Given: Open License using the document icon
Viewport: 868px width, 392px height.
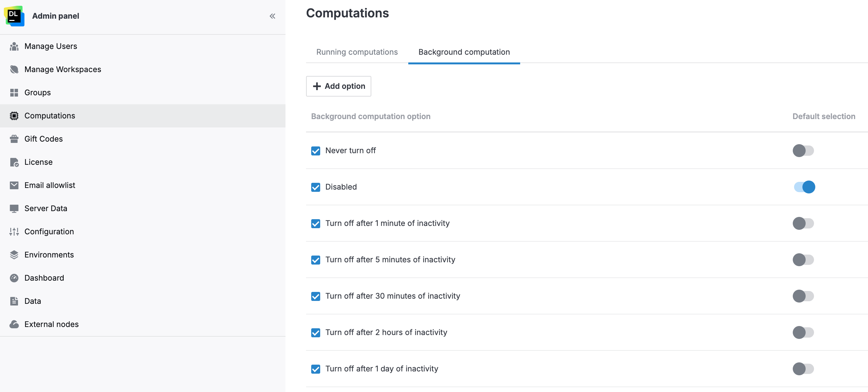Looking at the screenshot, I should click(x=14, y=162).
